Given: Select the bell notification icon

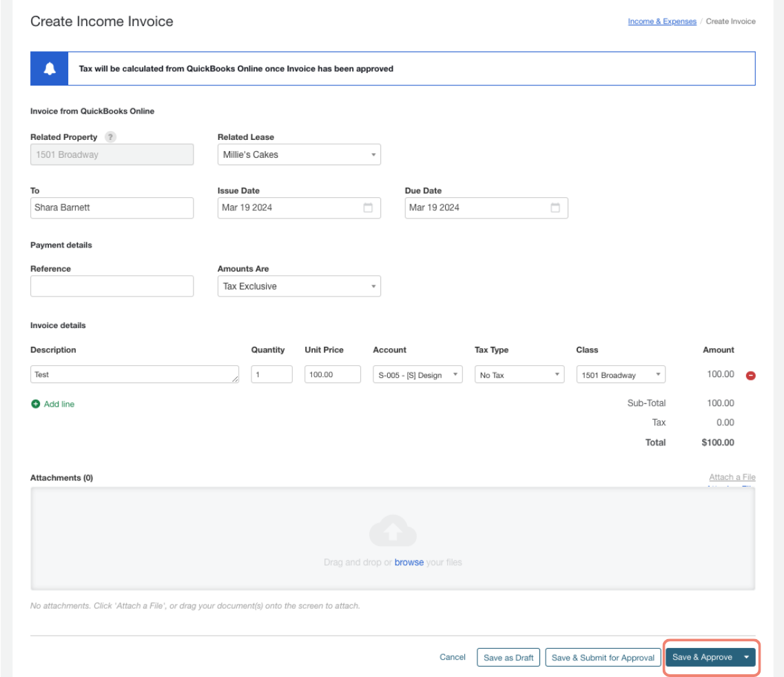Looking at the screenshot, I should (48, 67).
